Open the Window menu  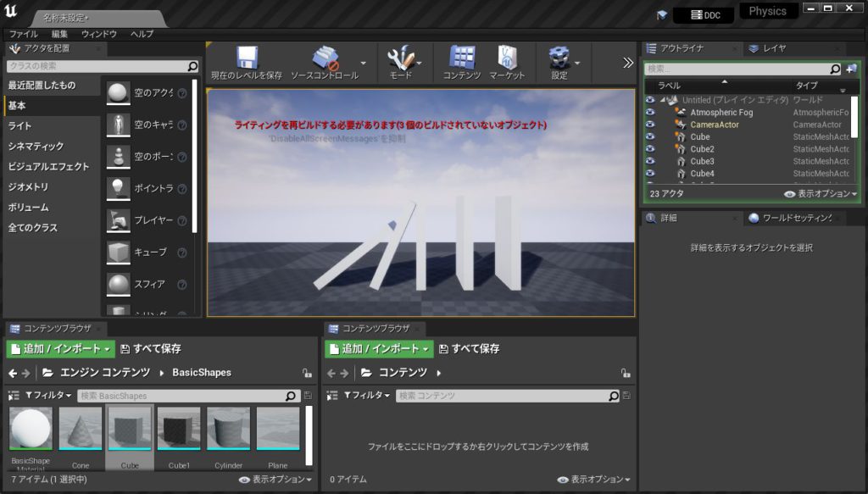(x=99, y=34)
